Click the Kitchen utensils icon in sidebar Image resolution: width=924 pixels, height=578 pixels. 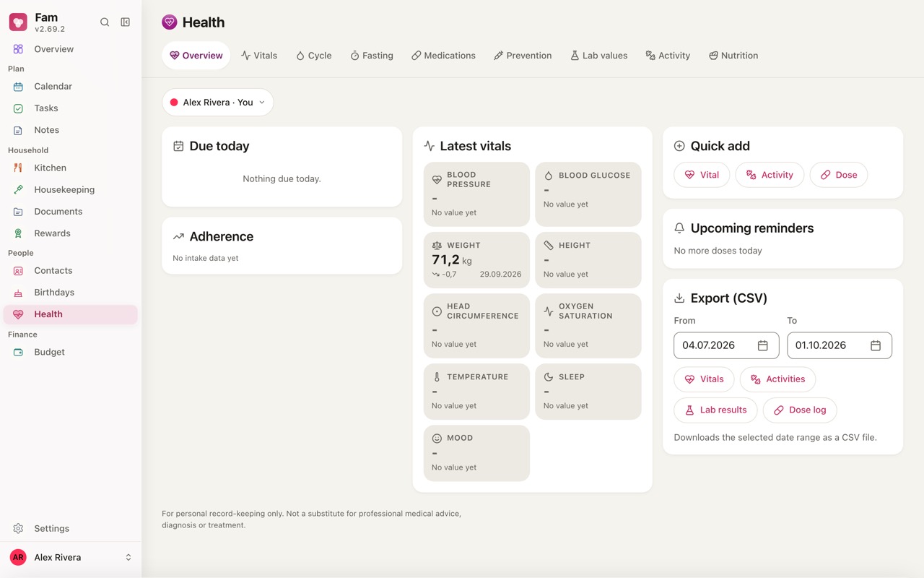click(18, 168)
